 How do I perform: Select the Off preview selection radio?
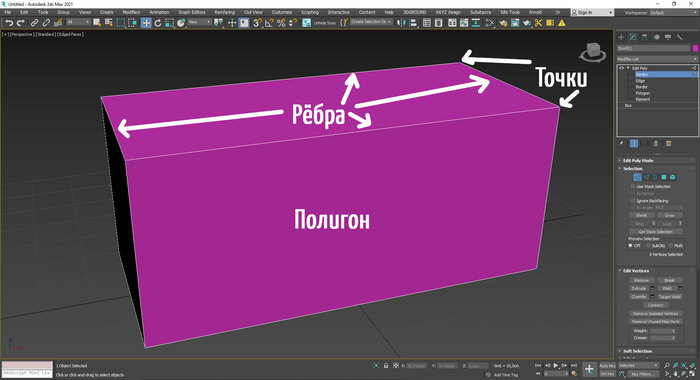tap(631, 246)
